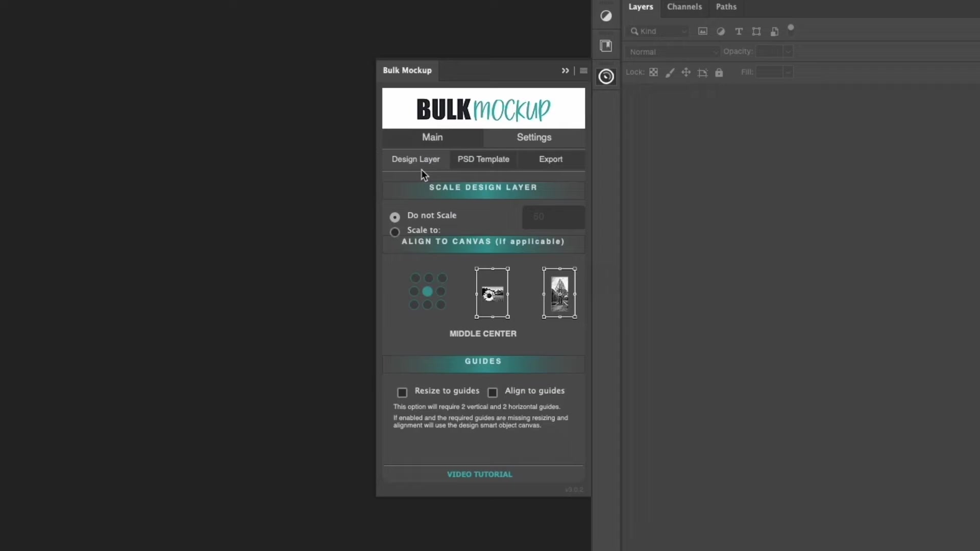Open the Kind filter dropdown
Image resolution: width=980 pixels, height=551 pixels.
[x=658, y=31]
